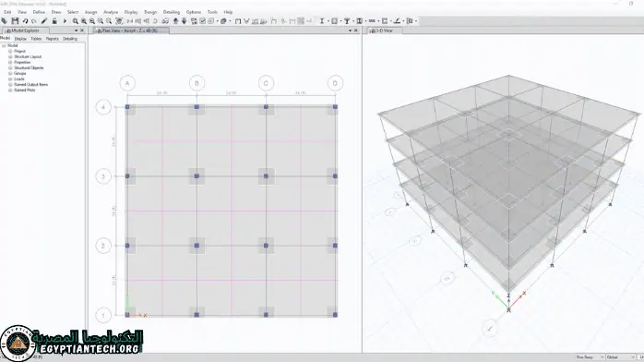Click the concrete frame design T icon

point(347,21)
